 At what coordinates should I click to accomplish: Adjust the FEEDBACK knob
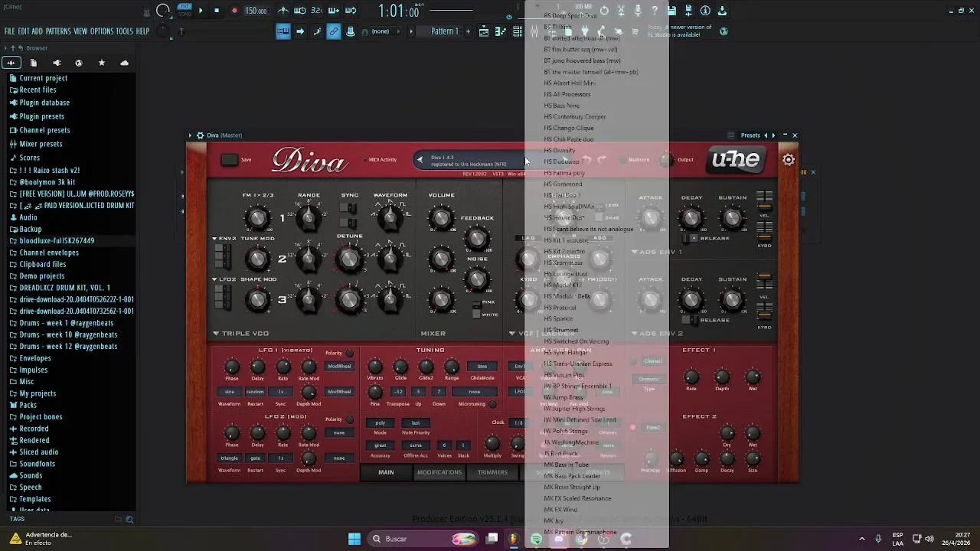[477, 240]
